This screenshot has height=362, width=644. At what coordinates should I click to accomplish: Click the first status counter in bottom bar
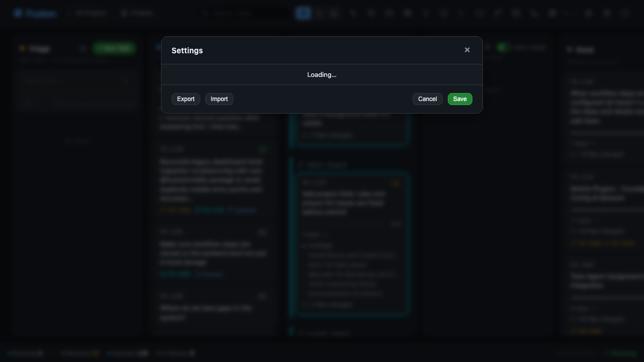[x=26, y=353]
